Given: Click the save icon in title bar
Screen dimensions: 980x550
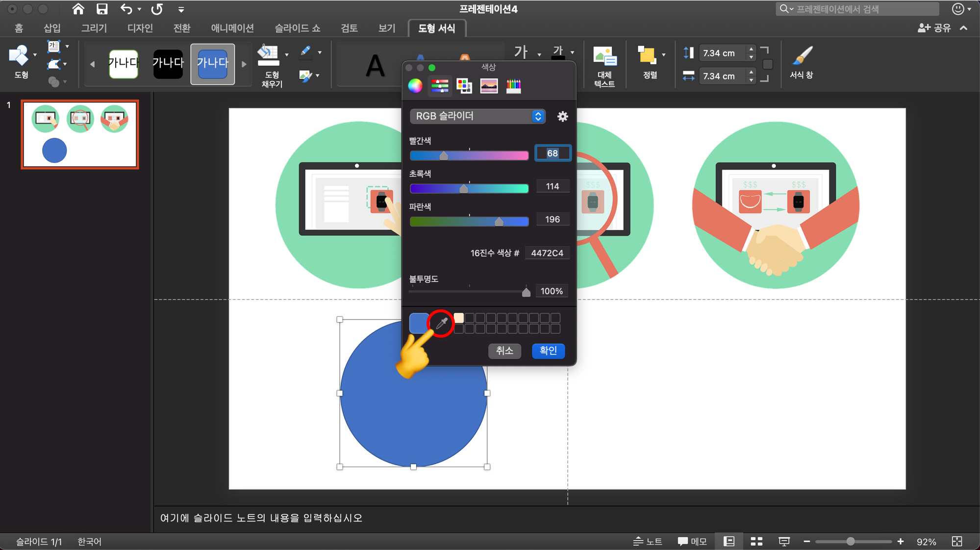Looking at the screenshot, I should (x=102, y=9).
